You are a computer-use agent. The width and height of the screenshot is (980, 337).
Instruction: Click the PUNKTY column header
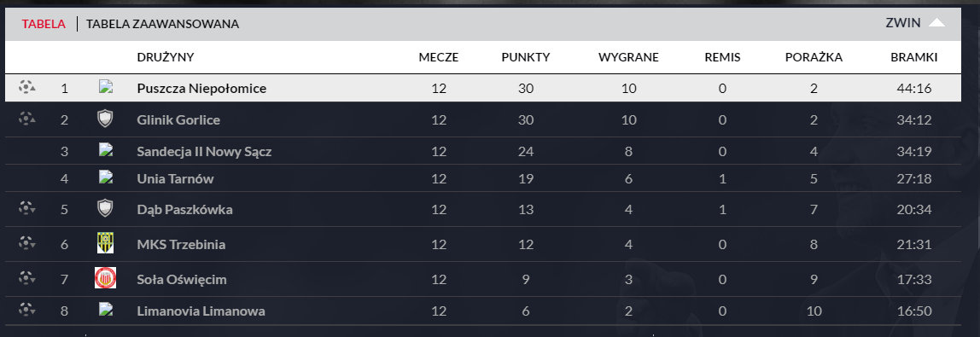pos(526,57)
